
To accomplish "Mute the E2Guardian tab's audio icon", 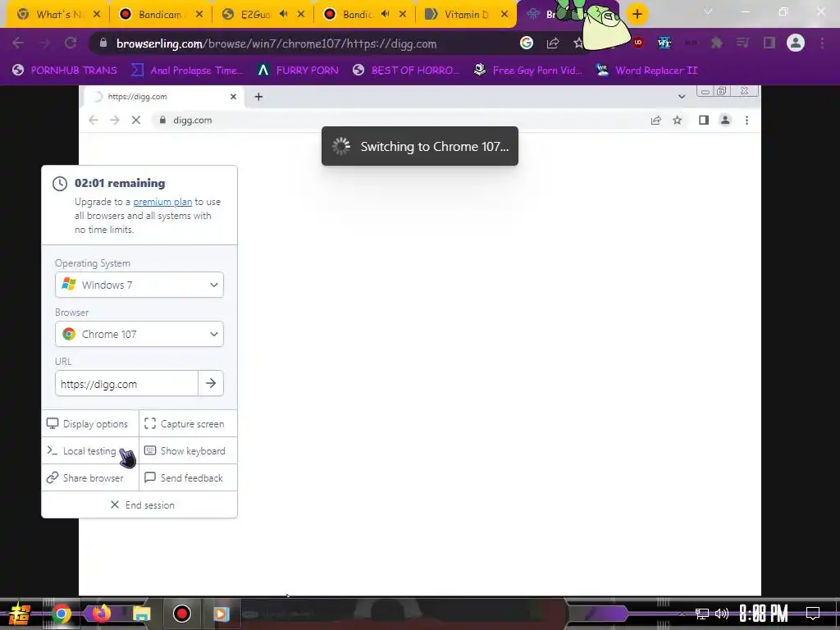I will pos(283,14).
